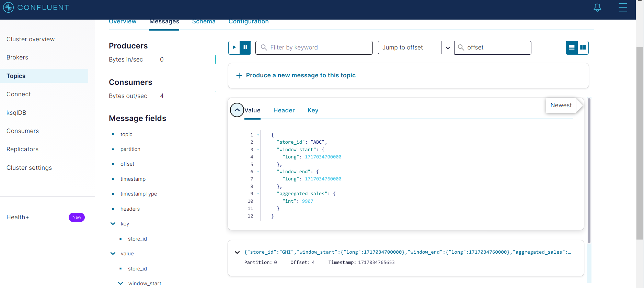Open the notifications bell

(597, 8)
